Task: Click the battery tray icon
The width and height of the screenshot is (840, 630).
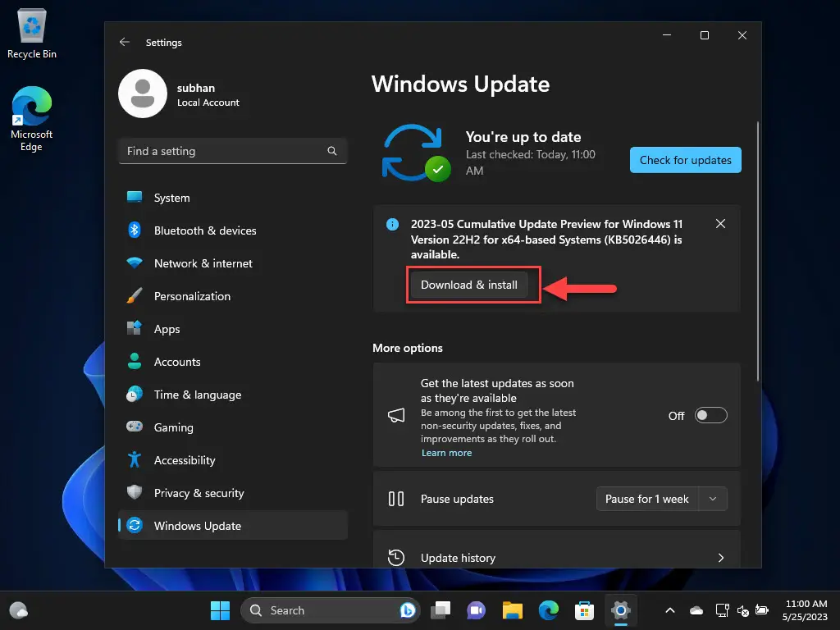Action: pyautogui.click(x=762, y=610)
